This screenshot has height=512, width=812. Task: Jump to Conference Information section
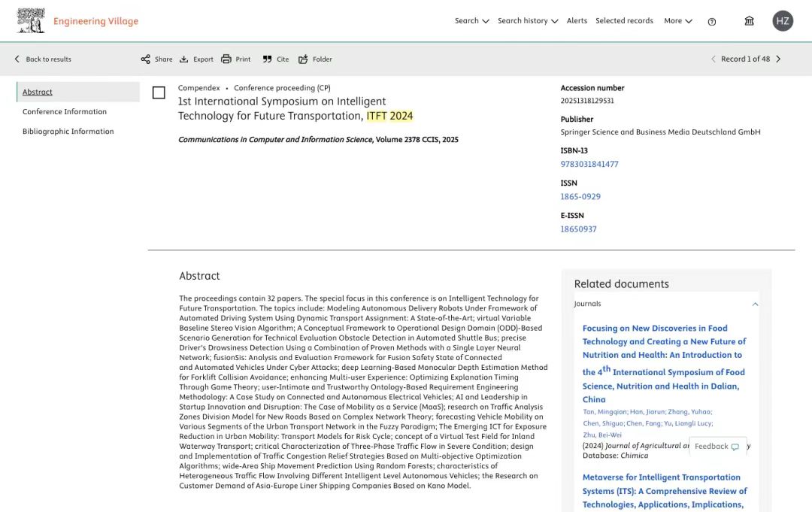click(65, 111)
